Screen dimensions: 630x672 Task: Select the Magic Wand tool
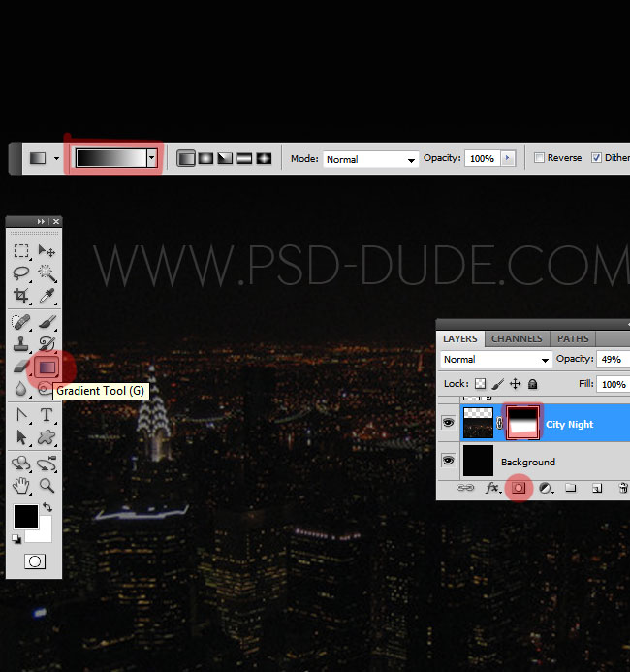[x=47, y=273]
